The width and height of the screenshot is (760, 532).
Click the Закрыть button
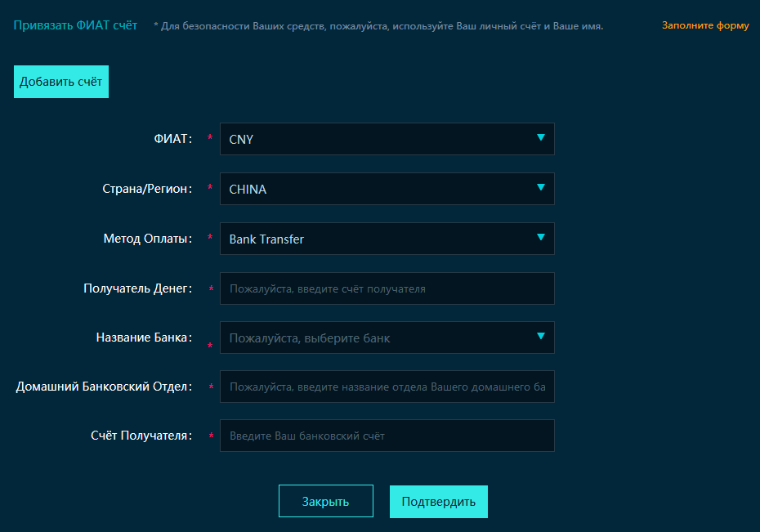[325, 502]
